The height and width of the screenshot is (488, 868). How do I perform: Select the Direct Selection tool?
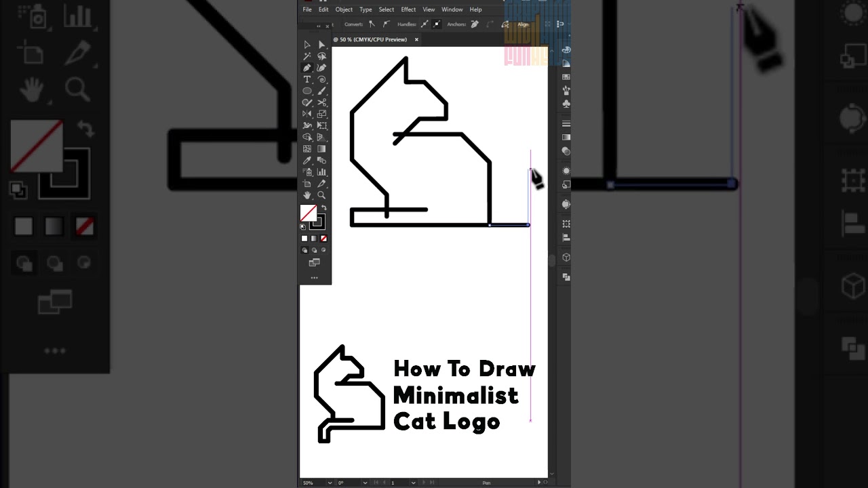[321, 45]
